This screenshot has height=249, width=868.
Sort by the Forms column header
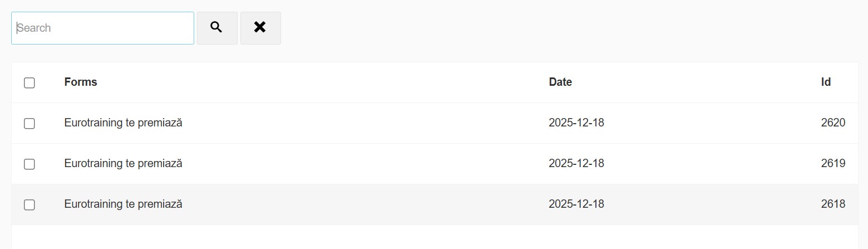tap(81, 82)
